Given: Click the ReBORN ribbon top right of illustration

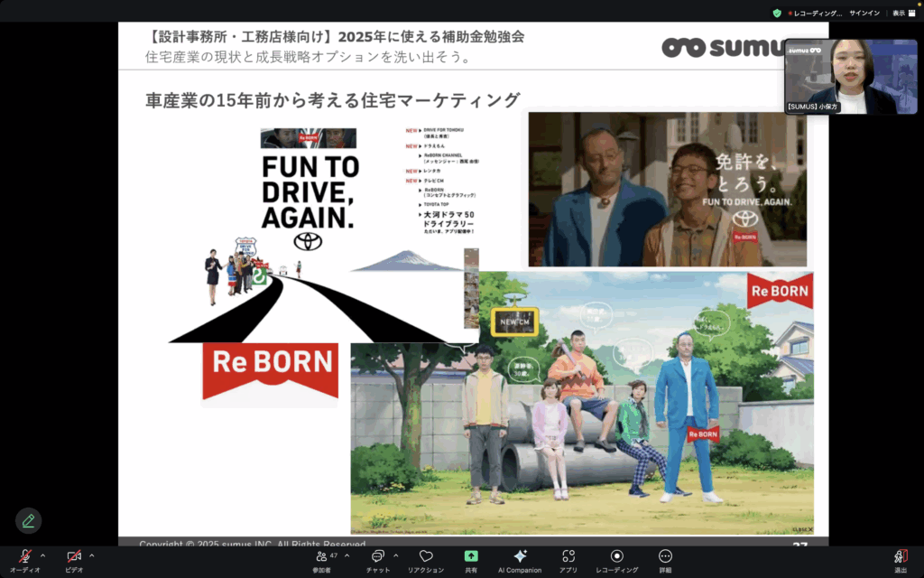Looking at the screenshot, I should click(781, 292).
